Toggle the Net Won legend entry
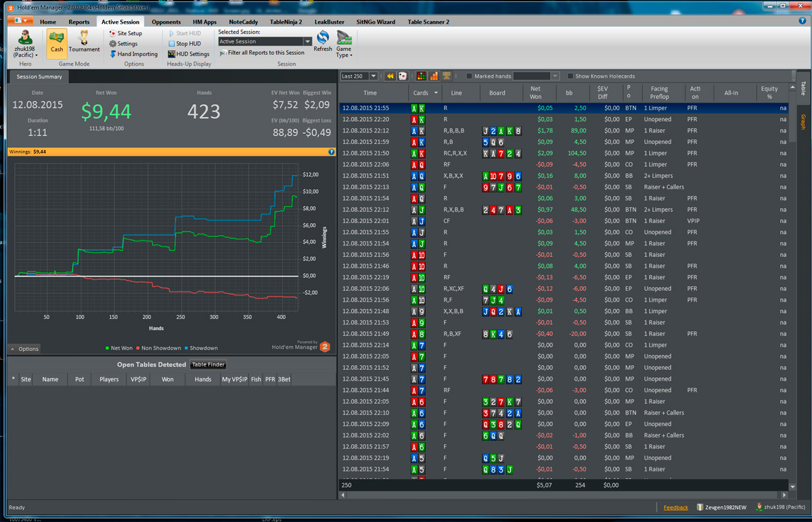 click(118, 348)
